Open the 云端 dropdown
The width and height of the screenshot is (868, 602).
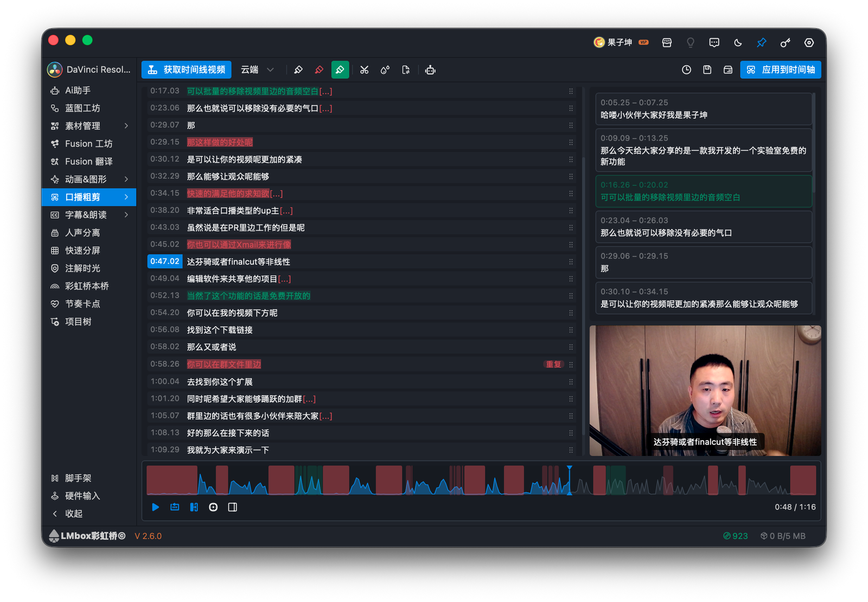(x=257, y=70)
